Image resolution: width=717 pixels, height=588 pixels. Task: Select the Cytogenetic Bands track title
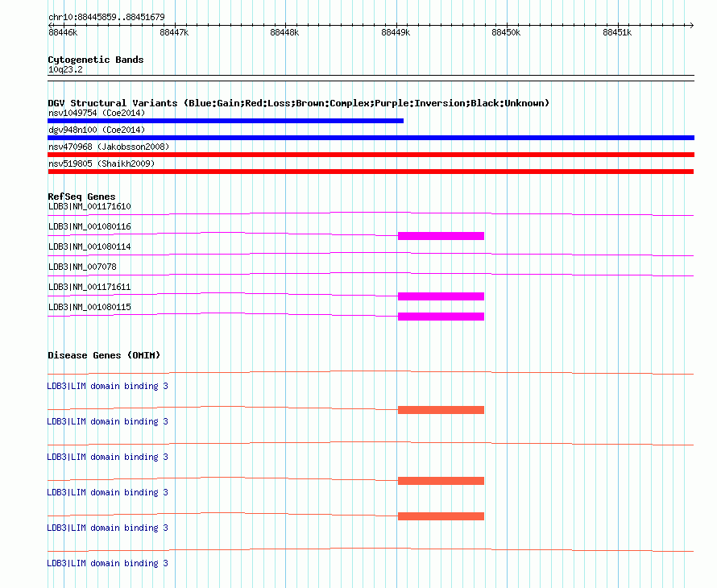96,60
